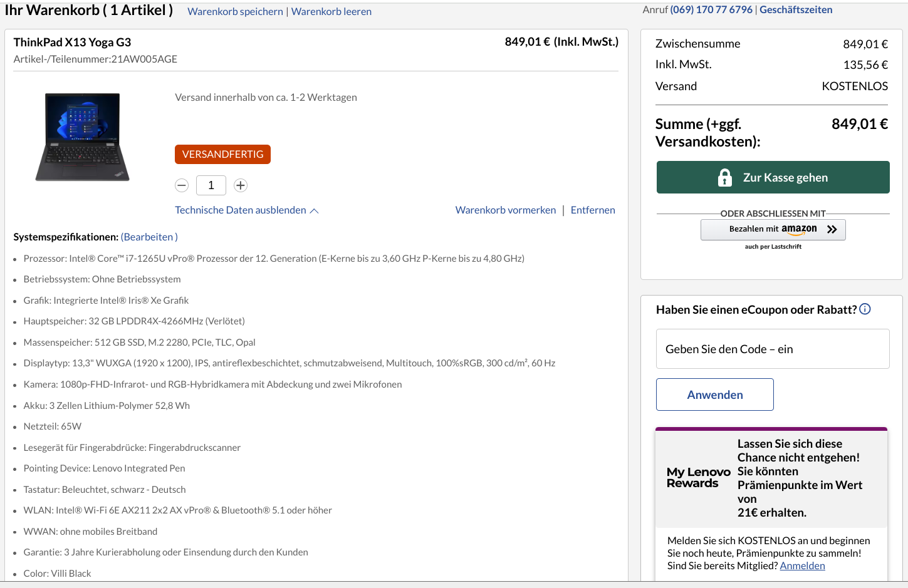Click the Anmelden rewards link

pyautogui.click(x=802, y=565)
